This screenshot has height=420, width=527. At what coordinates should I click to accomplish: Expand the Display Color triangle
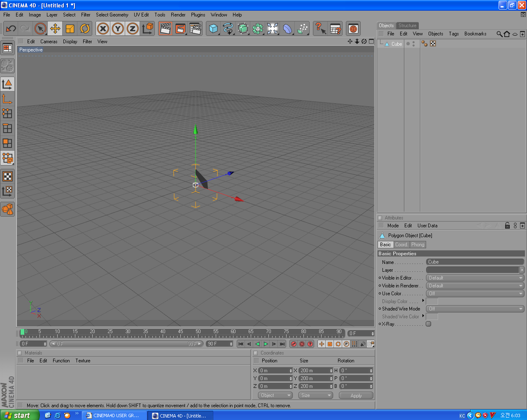pyautogui.click(x=423, y=301)
